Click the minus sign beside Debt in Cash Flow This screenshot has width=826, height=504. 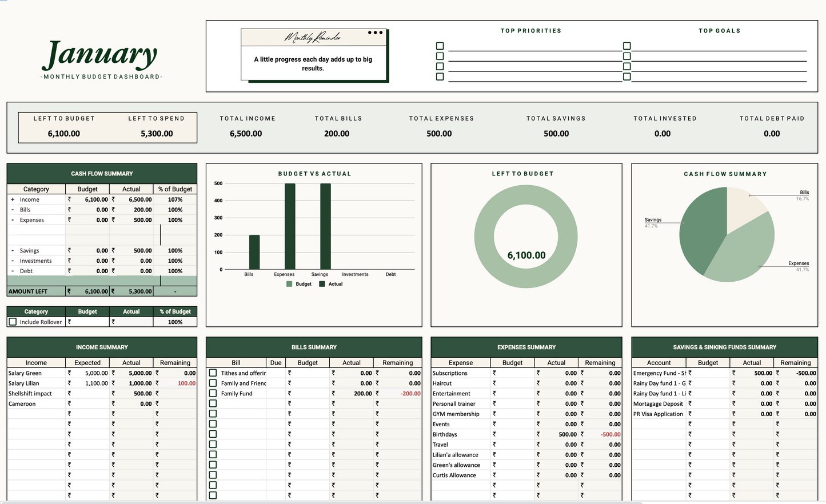[13, 271]
